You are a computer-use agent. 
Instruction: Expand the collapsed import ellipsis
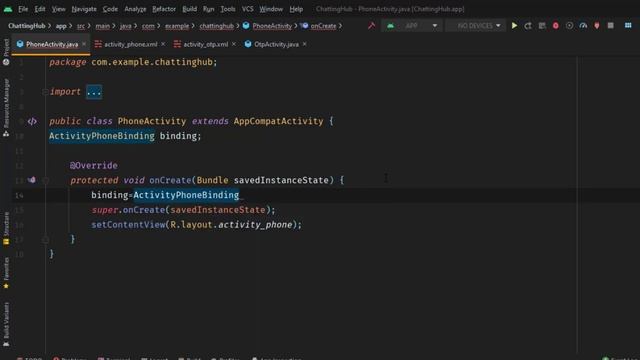point(93,92)
